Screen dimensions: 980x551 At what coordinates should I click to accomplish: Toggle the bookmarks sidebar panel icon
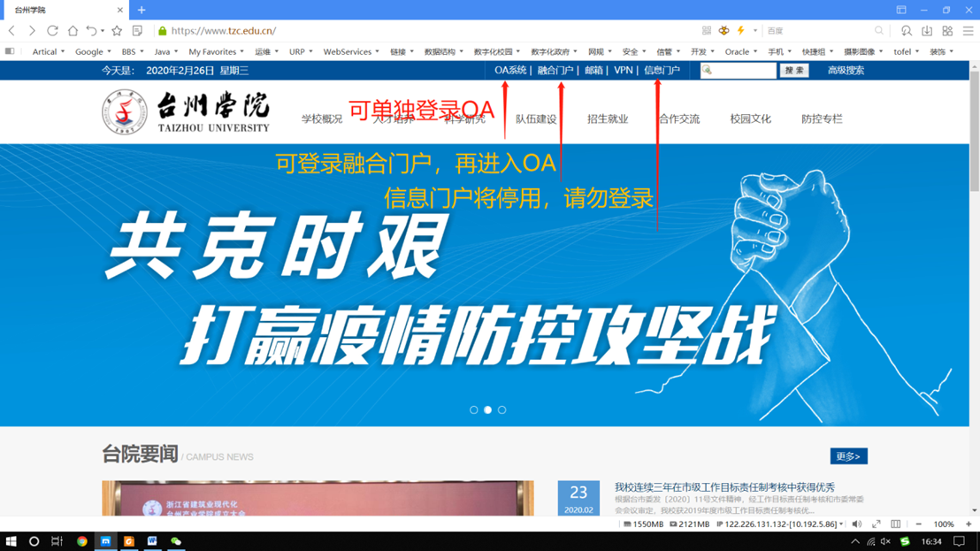[x=10, y=51]
